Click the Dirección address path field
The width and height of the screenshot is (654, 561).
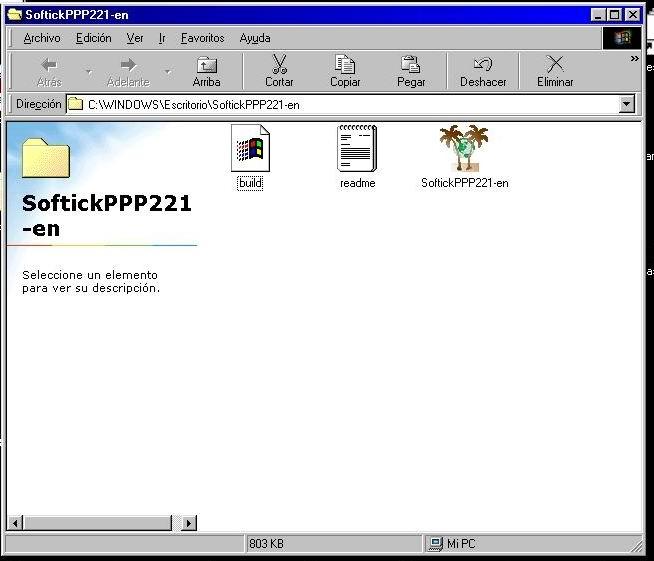click(x=342, y=104)
